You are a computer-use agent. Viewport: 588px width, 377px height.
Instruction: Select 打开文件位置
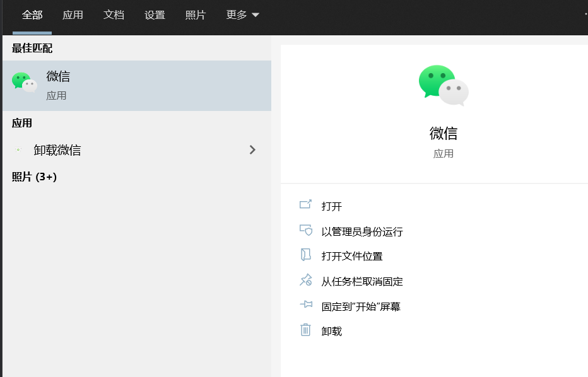(x=352, y=257)
